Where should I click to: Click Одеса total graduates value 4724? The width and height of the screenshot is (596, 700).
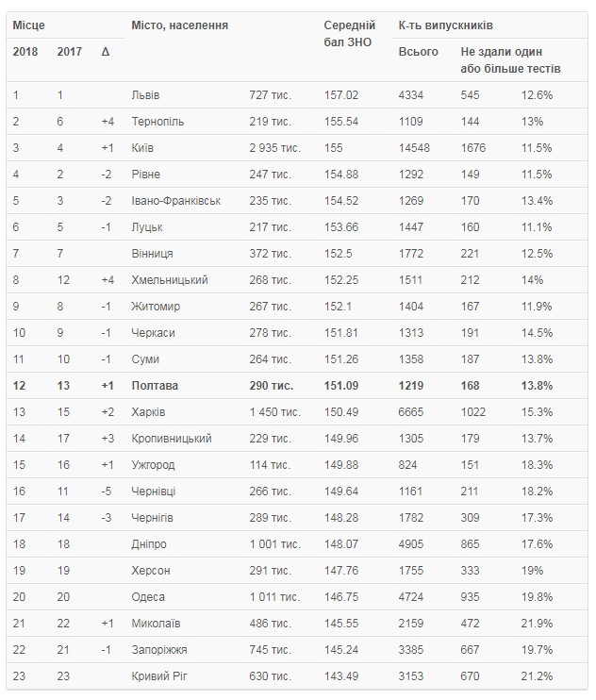pyautogui.click(x=413, y=597)
